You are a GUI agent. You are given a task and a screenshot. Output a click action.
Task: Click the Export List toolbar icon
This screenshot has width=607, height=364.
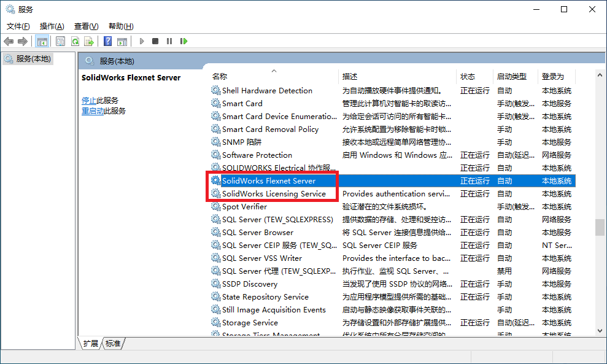(89, 41)
